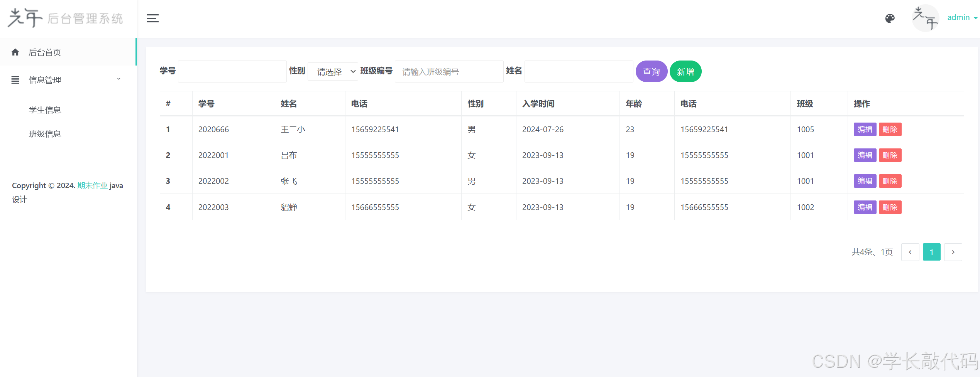Viewport: 980px width, 377px height.
Task: Click the right pagination arrow
Action: click(x=953, y=252)
